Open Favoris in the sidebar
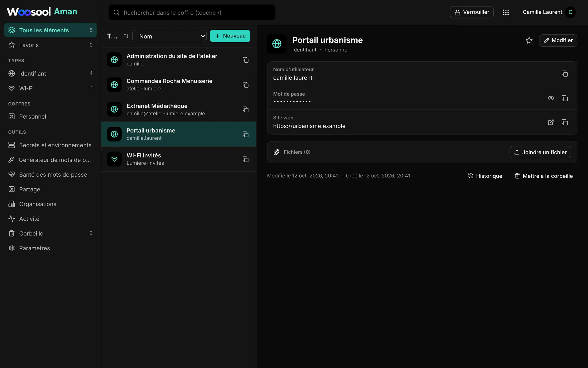 click(x=50, y=45)
